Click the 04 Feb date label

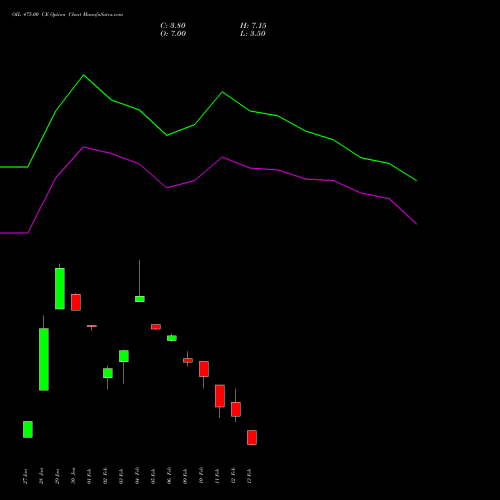tap(138, 476)
